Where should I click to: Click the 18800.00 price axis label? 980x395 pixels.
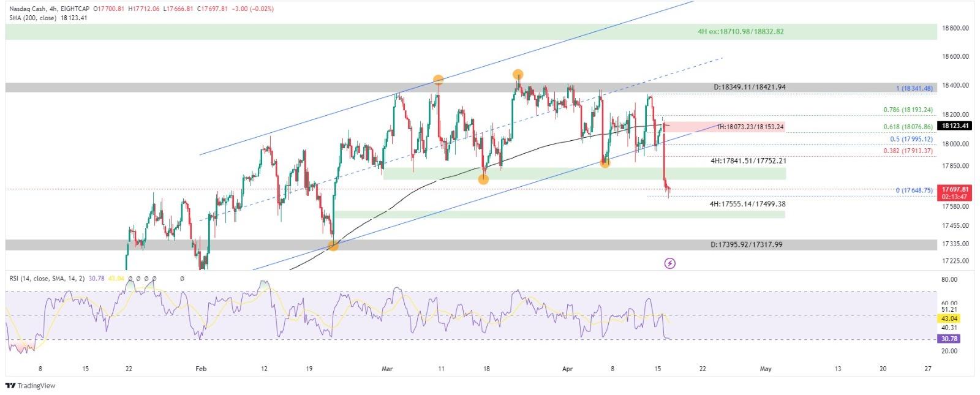click(x=956, y=28)
